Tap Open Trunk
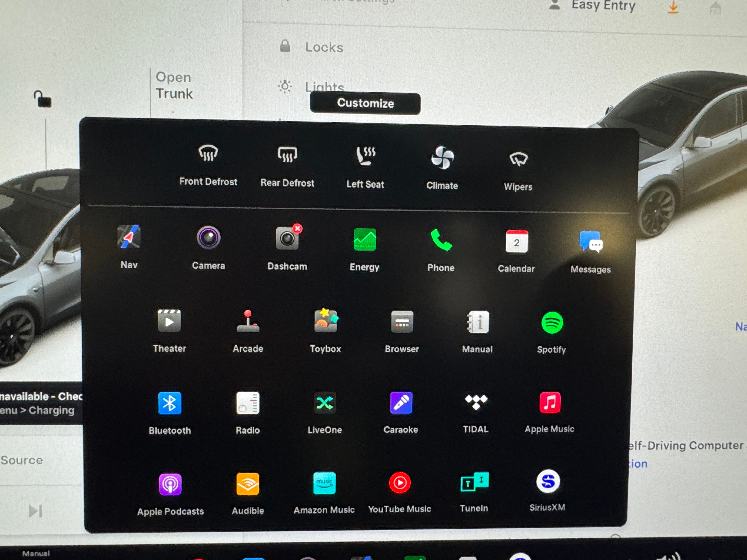 tap(174, 85)
